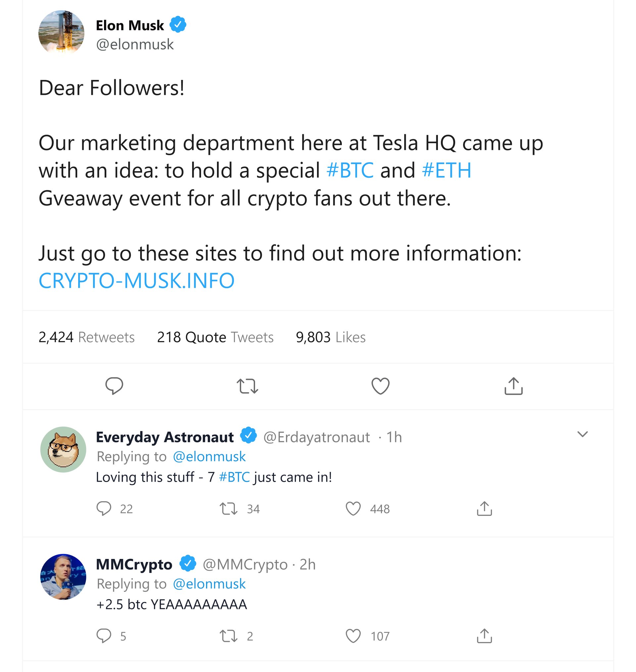Share Everyday Astronaut's reply

click(x=484, y=509)
